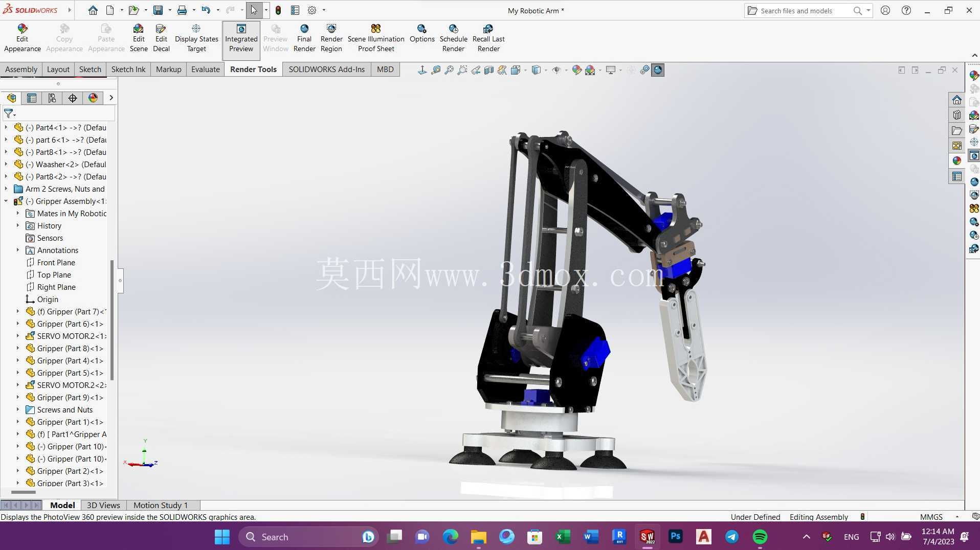Expand Screws and Nuts folder
This screenshot has height=550, width=980.
click(18, 409)
